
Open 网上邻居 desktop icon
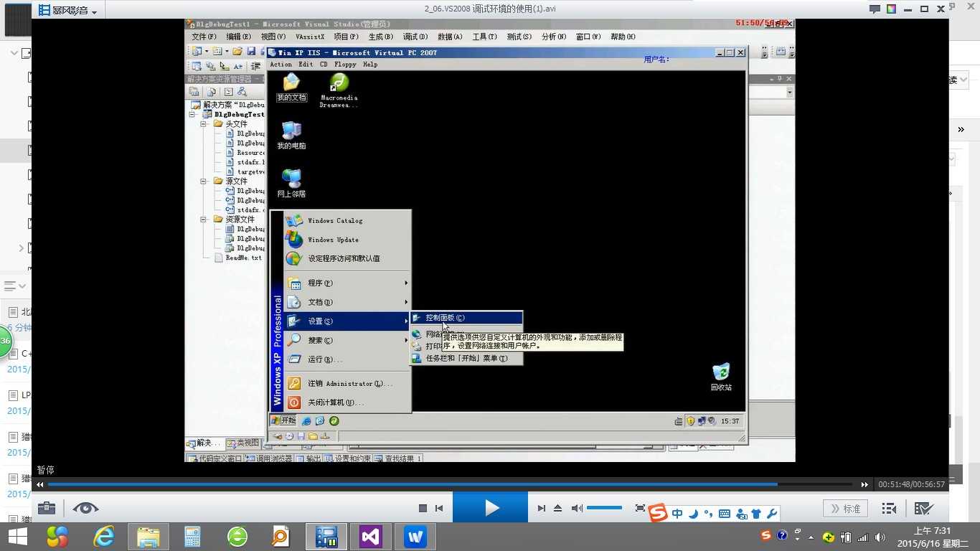[291, 184]
